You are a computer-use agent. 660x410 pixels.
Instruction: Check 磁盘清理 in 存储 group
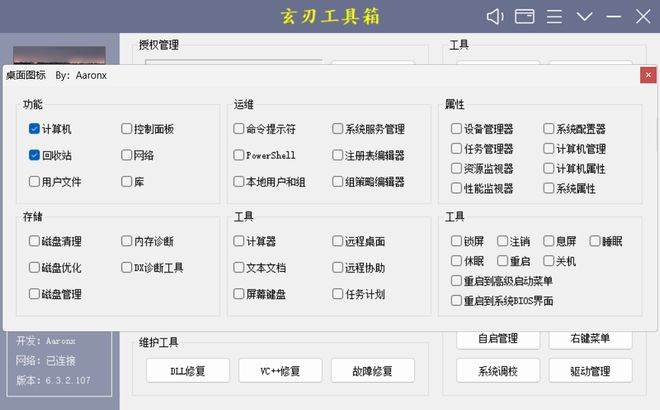coord(35,241)
